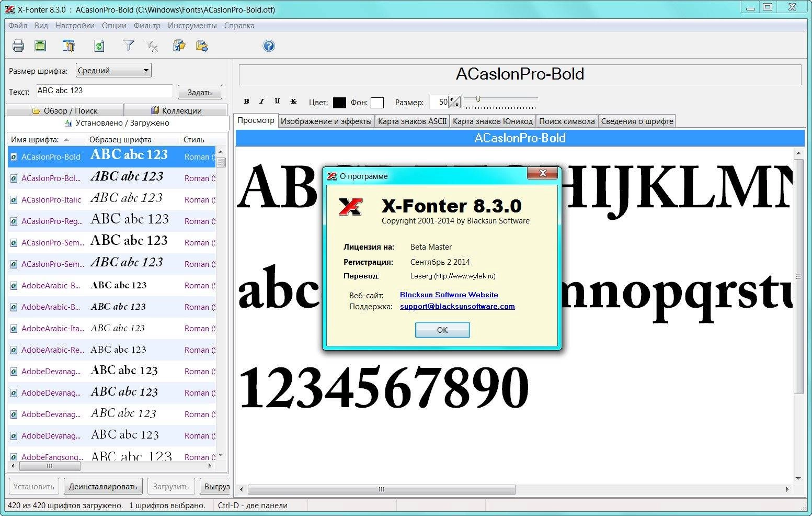Image resolution: width=812 pixels, height=516 pixels.
Task: Click the folder with blue arrow icon
Action: tap(202, 46)
